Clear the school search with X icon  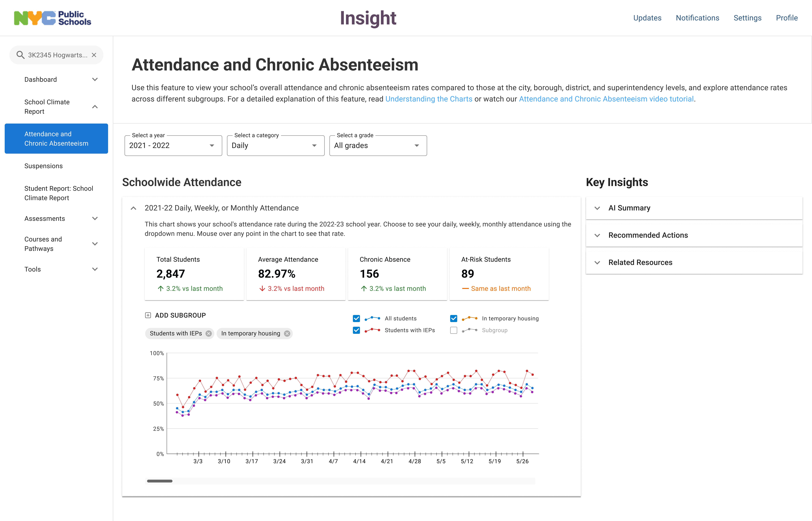(94, 55)
